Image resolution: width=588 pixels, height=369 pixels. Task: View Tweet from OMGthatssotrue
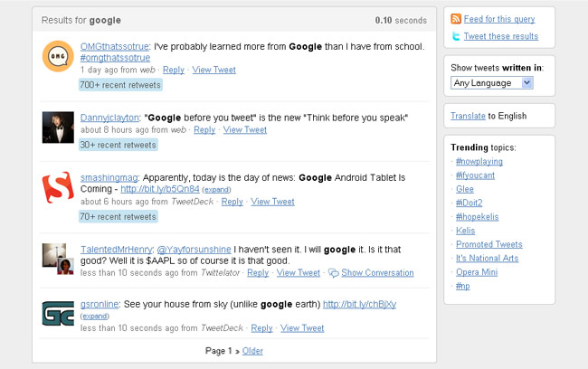click(x=214, y=70)
